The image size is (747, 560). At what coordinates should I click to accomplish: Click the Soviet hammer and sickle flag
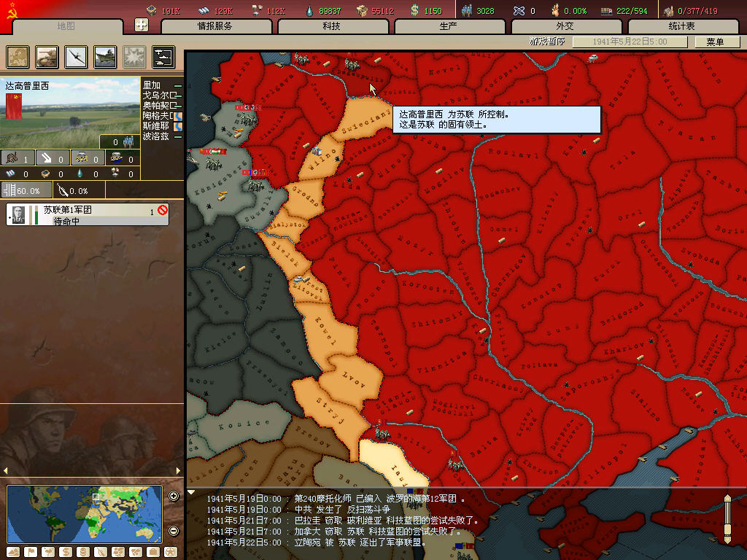(x=12, y=10)
